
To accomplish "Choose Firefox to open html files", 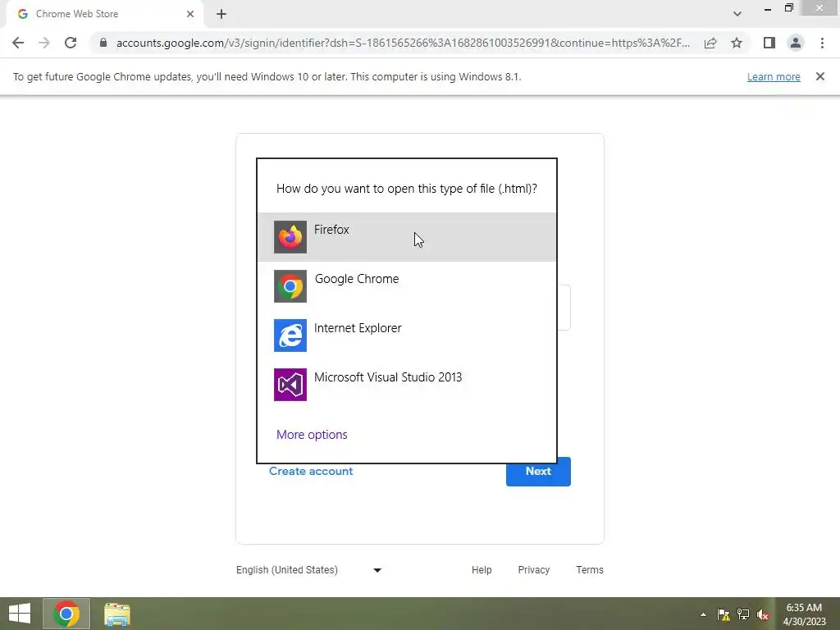I will tap(407, 237).
